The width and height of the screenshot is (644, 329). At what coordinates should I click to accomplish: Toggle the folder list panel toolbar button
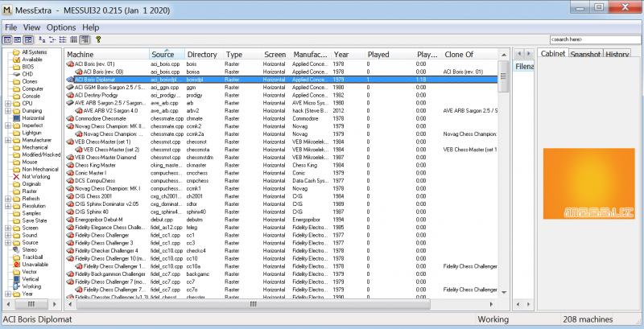7,39
